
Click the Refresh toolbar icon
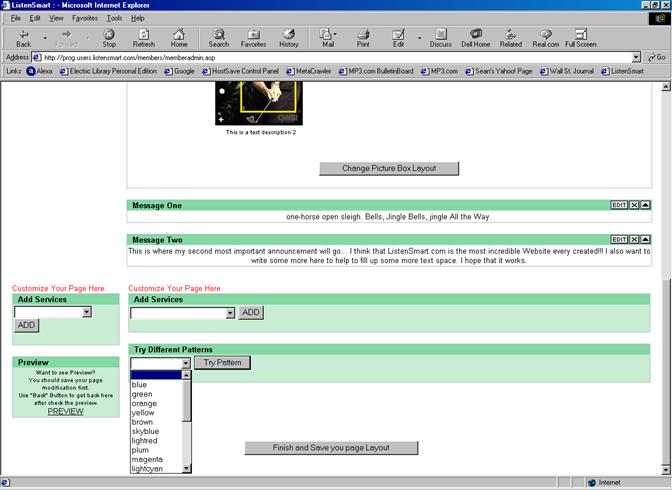tap(144, 38)
